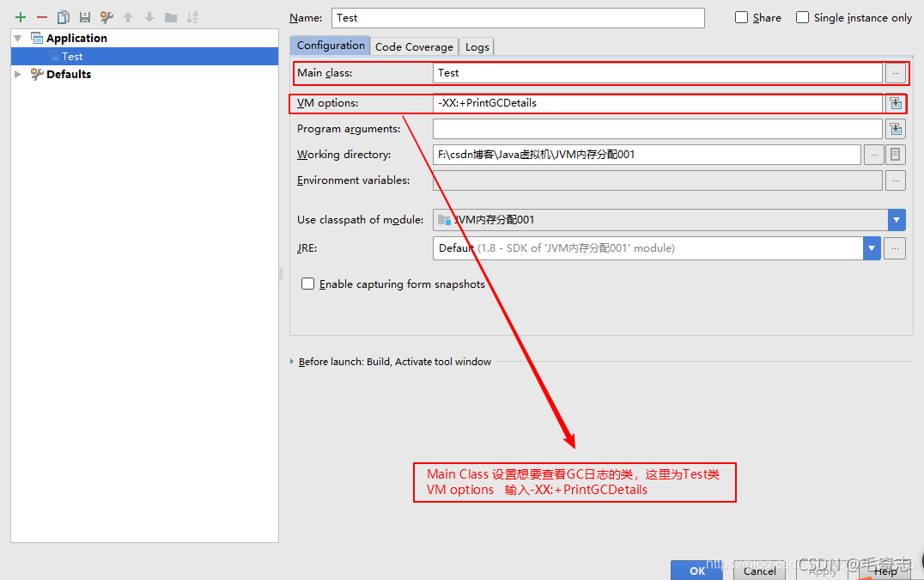Expand the Program arguments field editor icon
Screen dimensions: 924x580
click(x=896, y=129)
